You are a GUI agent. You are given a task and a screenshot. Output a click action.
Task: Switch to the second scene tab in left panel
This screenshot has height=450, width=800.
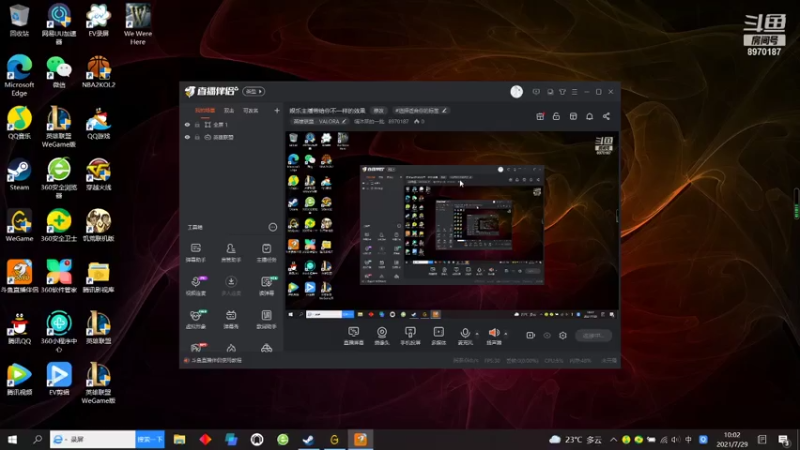[x=229, y=110]
